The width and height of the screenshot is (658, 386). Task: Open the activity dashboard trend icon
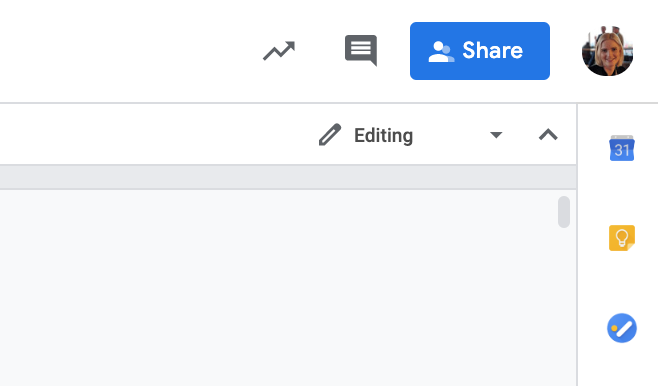coord(279,51)
